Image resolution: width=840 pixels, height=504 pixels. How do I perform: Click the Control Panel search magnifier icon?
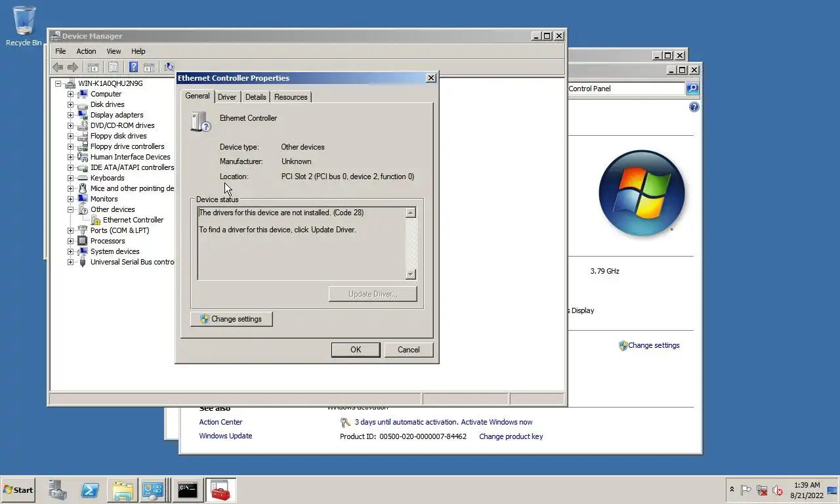[x=692, y=89]
